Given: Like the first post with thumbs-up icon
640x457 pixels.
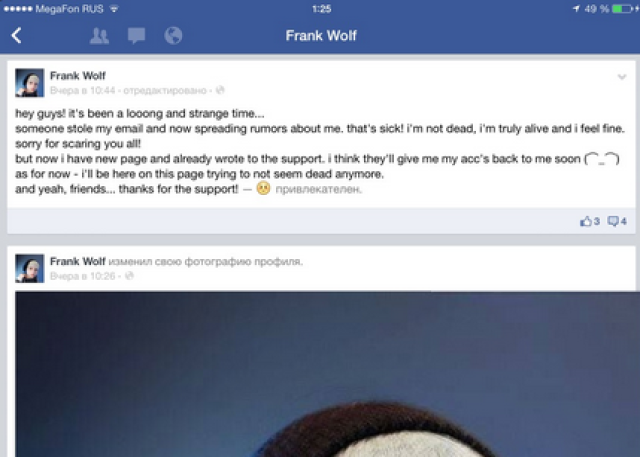Looking at the screenshot, I should (590, 221).
